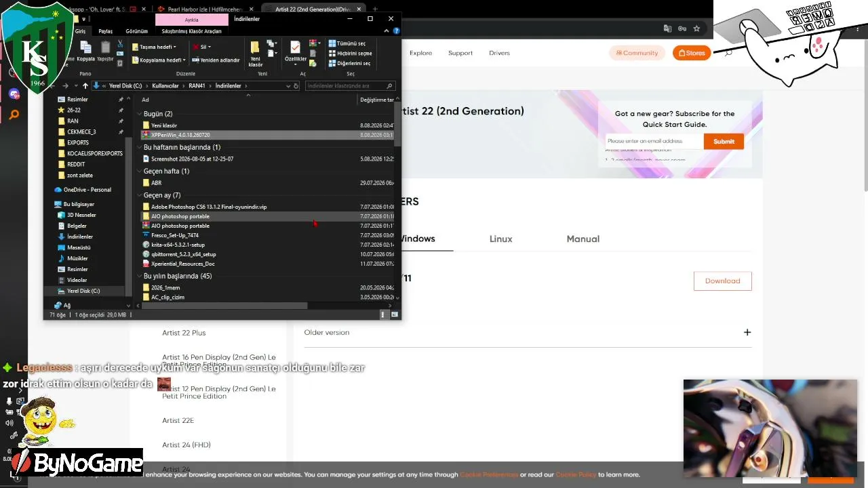The image size is (868, 488).
Task: Refresh the İndirilenler folder view
Action: 296,86
